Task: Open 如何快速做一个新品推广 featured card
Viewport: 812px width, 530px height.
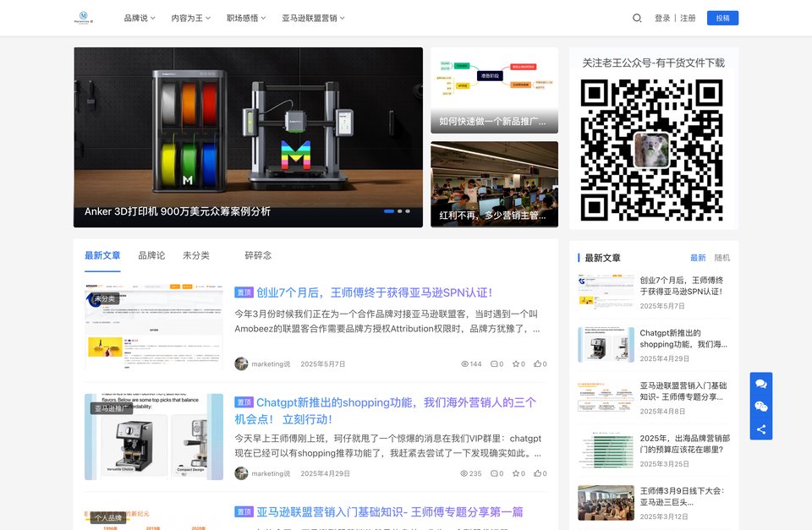Action: 495,90
